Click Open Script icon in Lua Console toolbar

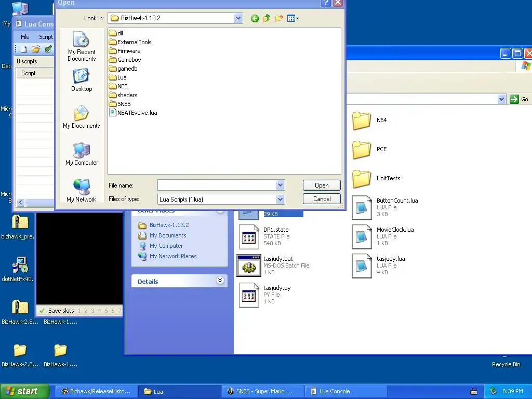pyautogui.click(x=36, y=49)
